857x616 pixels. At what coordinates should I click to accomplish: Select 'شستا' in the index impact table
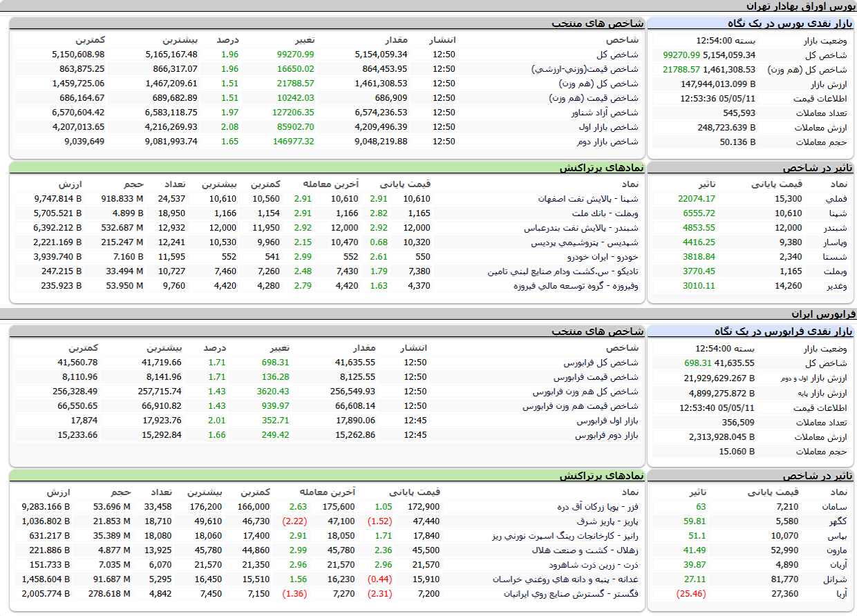pos(836,257)
